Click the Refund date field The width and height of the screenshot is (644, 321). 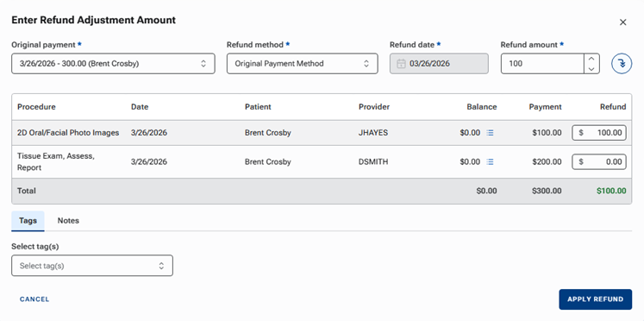pyautogui.click(x=439, y=64)
